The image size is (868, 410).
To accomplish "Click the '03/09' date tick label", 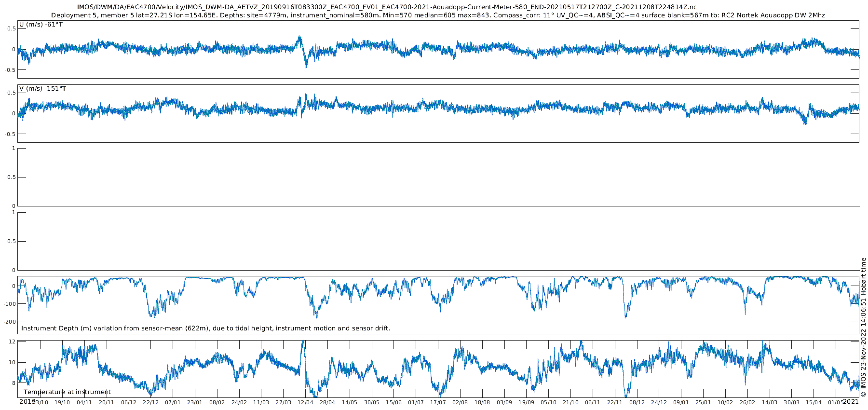I will [504, 402].
